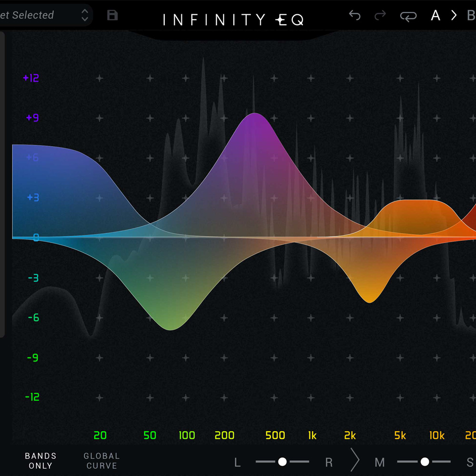476x476 pixels.
Task: Click the 100 Hz frequency label
Action: (187, 436)
